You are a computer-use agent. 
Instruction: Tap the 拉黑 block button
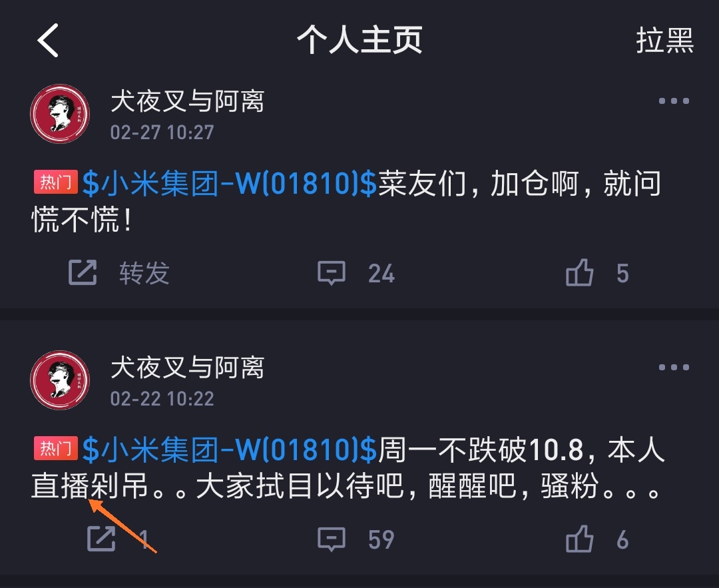664,41
